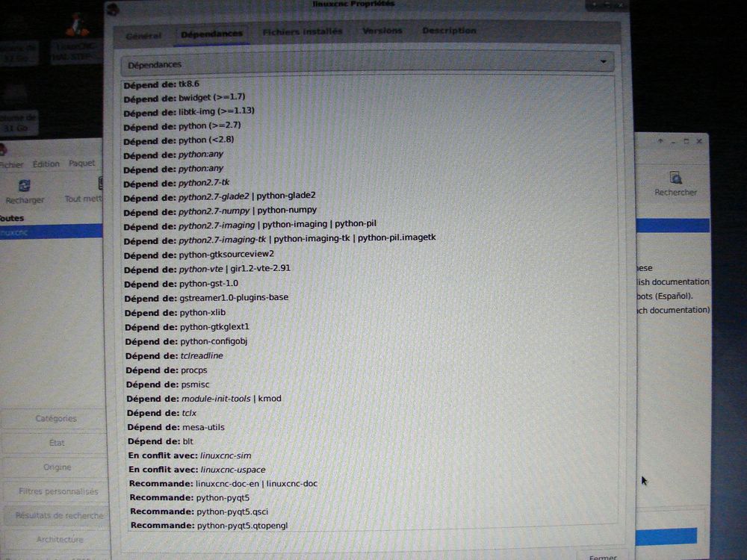Select the highlighted linuxcnc sidebar row
This screenshot has width=747, height=560.
point(51,232)
